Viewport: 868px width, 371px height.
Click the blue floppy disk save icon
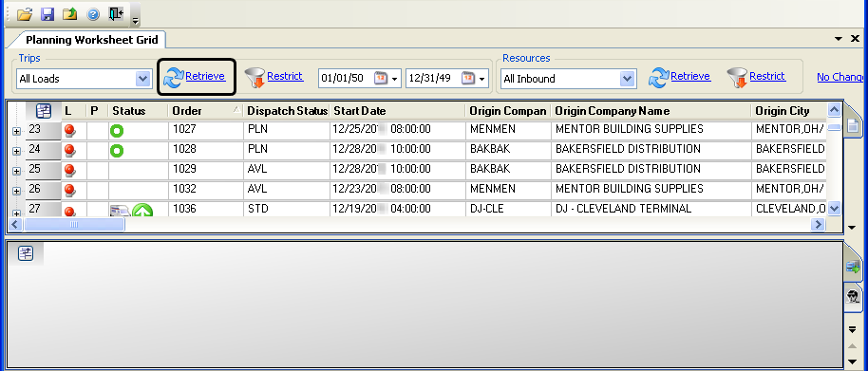pyautogui.click(x=47, y=14)
